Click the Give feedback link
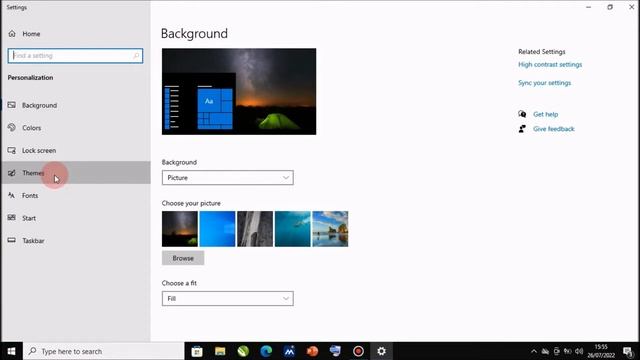This screenshot has width=640, height=360. (x=553, y=129)
